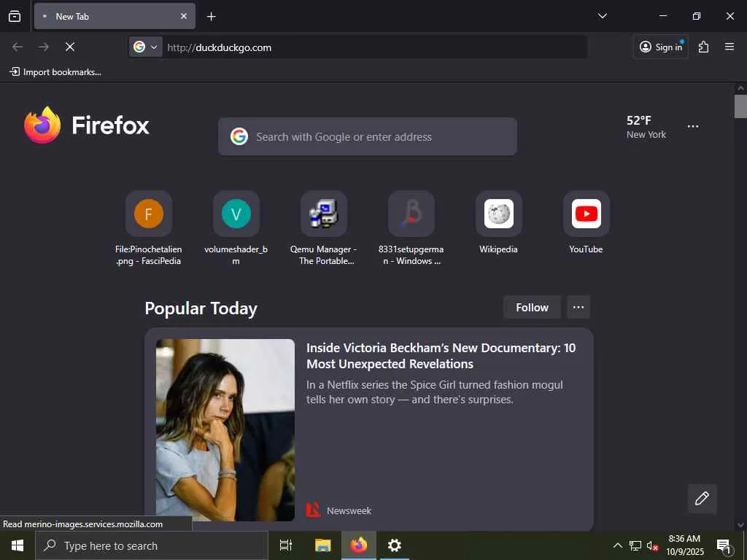This screenshot has height=560, width=747.
Task: Close the New Tab tab
Action: click(x=183, y=16)
